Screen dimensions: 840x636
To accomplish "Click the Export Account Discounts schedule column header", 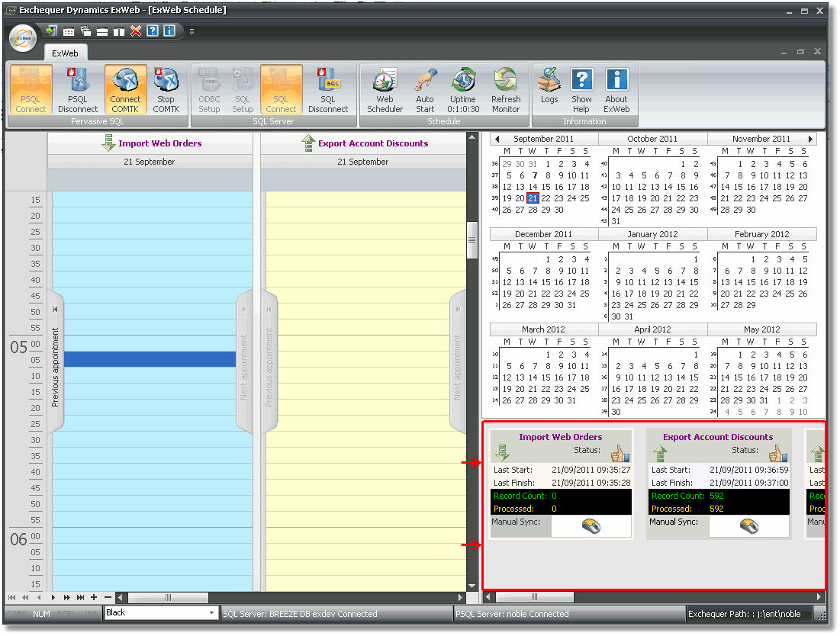I will pyautogui.click(x=364, y=143).
